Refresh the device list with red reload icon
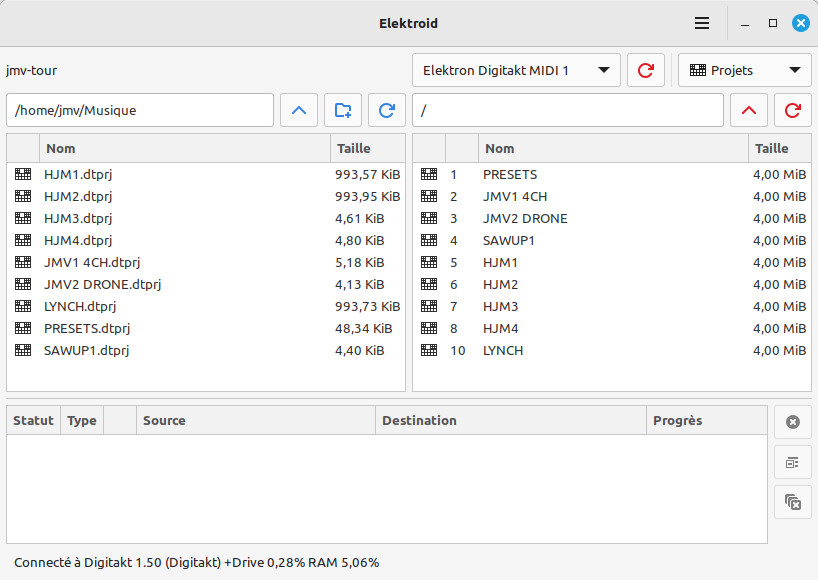The width and height of the screenshot is (818, 580). [646, 70]
